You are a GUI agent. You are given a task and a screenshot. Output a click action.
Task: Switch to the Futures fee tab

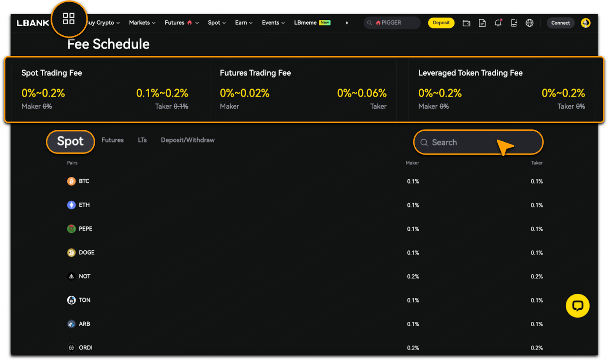[x=112, y=140]
